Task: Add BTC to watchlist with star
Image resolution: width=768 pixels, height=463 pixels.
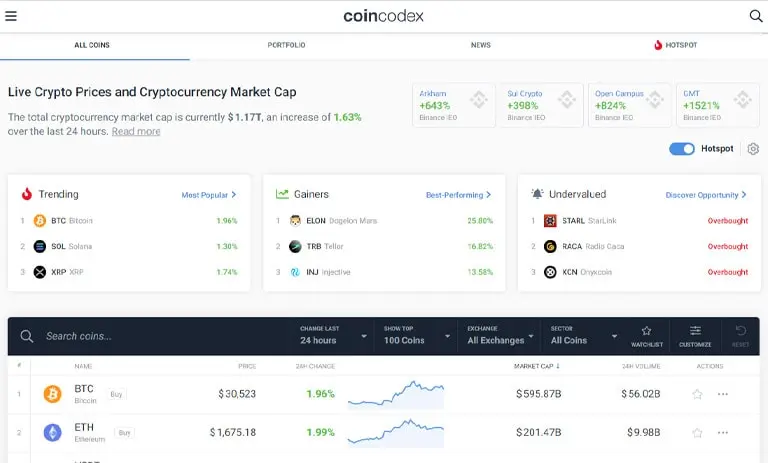Action: pos(697,394)
